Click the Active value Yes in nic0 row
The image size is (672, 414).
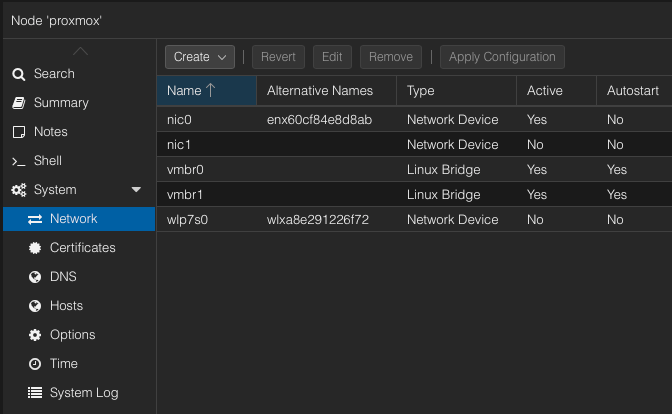tap(537, 120)
